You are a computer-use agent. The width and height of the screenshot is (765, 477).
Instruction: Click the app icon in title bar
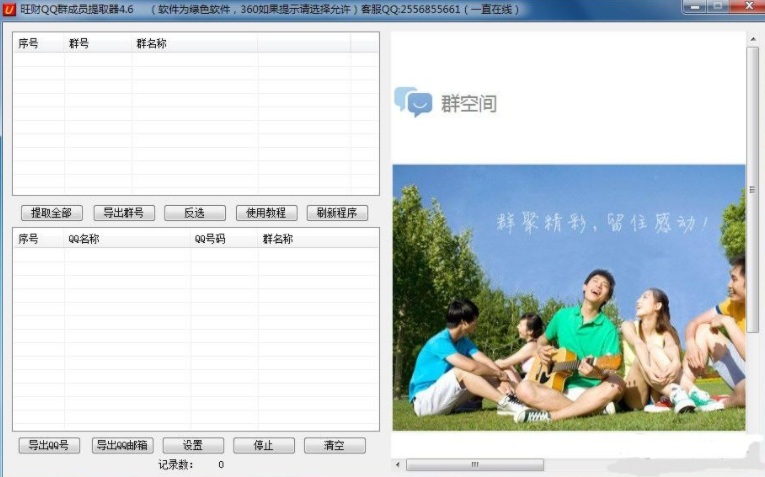pos(9,9)
